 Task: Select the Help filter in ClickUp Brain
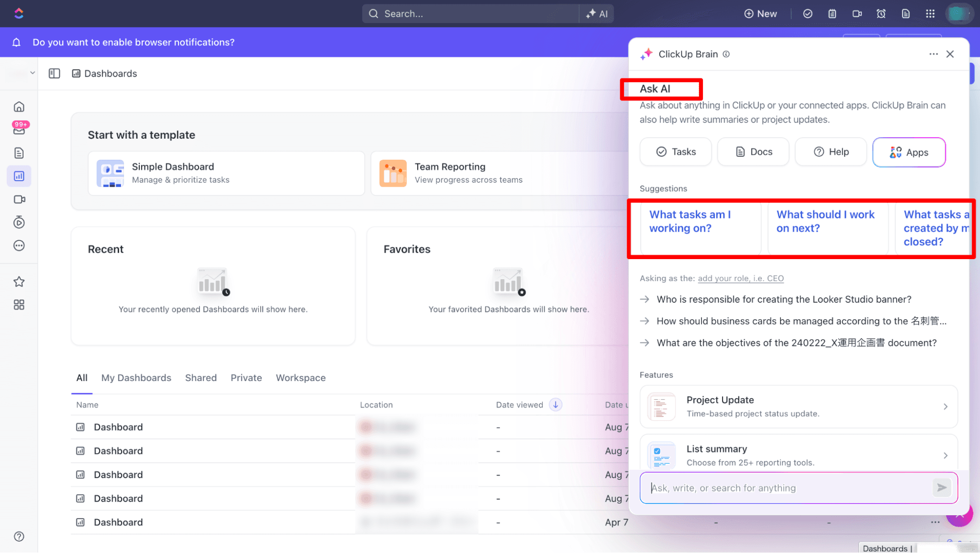click(831, 152)
